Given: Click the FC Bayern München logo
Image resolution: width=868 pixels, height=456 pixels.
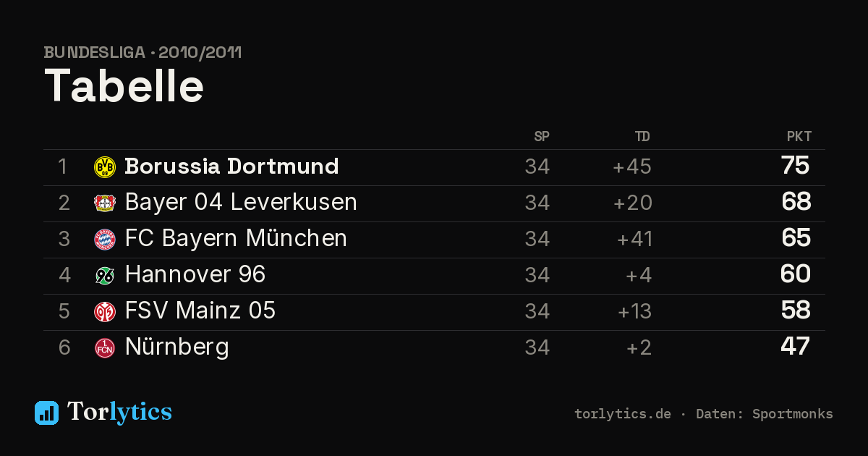Looking at the screenshot, I should [x=105, y=240].
